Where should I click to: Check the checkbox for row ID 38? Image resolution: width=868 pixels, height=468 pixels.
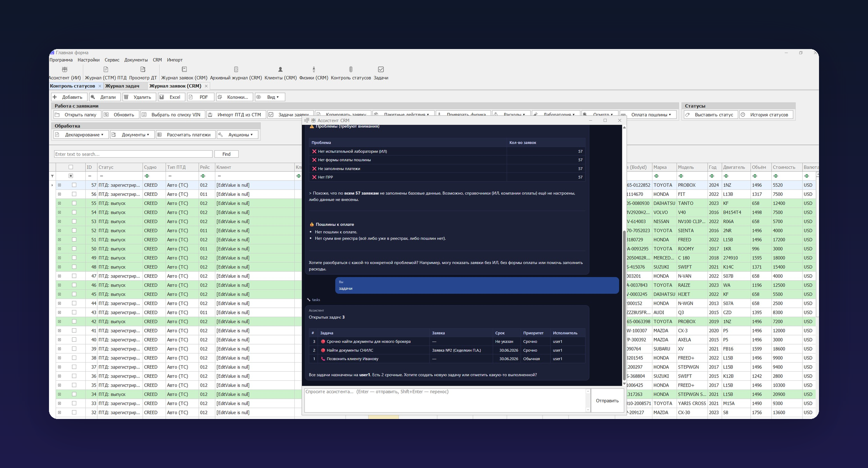point(74,358)
